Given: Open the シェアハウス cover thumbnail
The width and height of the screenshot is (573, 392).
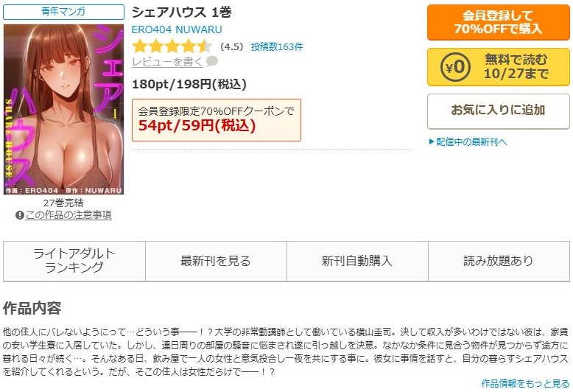Looking at the screenshot, I should click(64, 109).
